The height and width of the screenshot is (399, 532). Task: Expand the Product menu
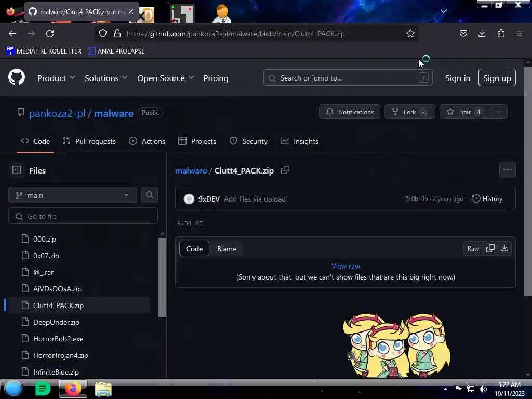click(x=56, y=78)
